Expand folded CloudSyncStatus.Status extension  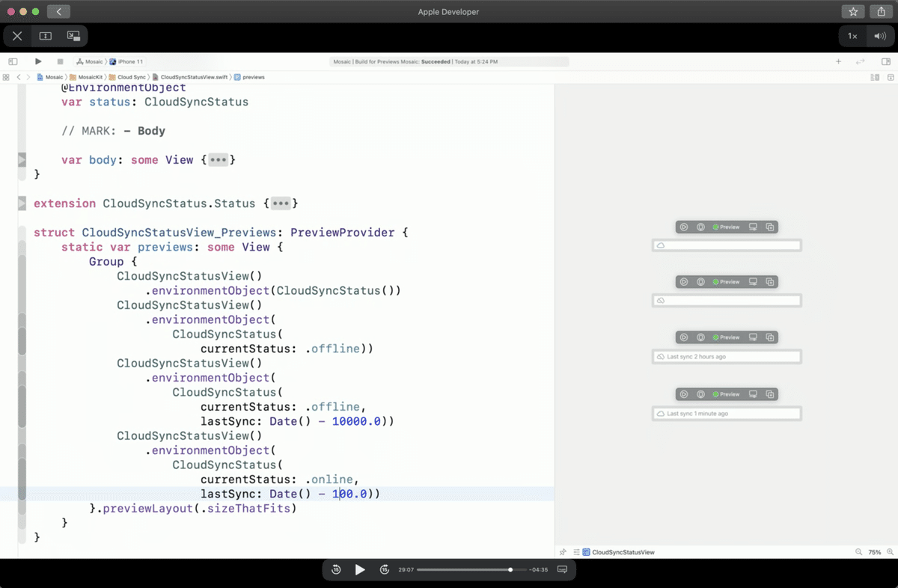coord(281,203)
